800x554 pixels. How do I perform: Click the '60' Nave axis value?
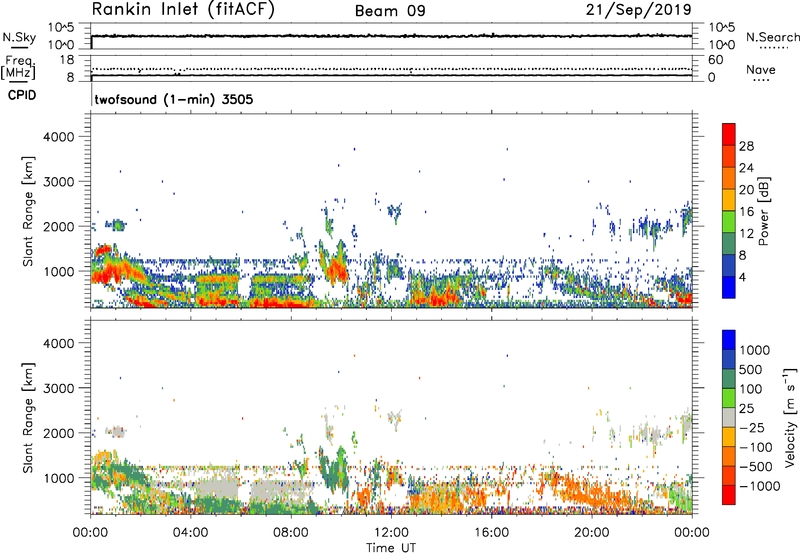coord(715,60)
